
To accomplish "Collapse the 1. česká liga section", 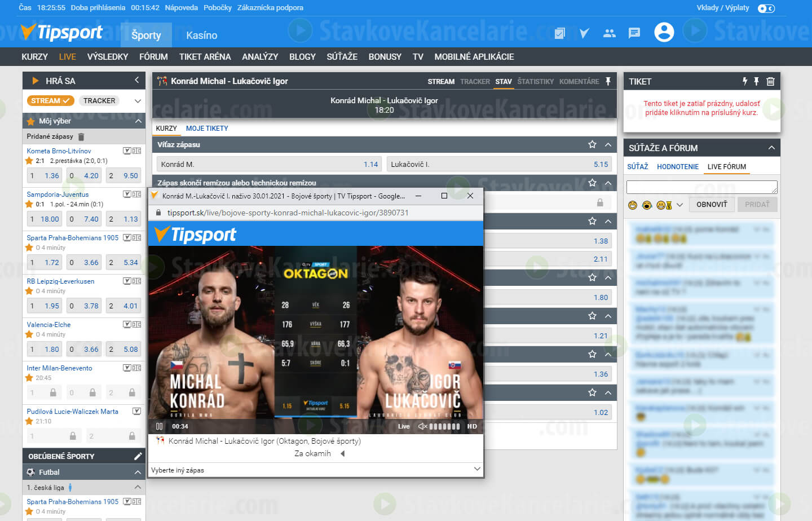I will pyautogui.click(x=138, y=487).
